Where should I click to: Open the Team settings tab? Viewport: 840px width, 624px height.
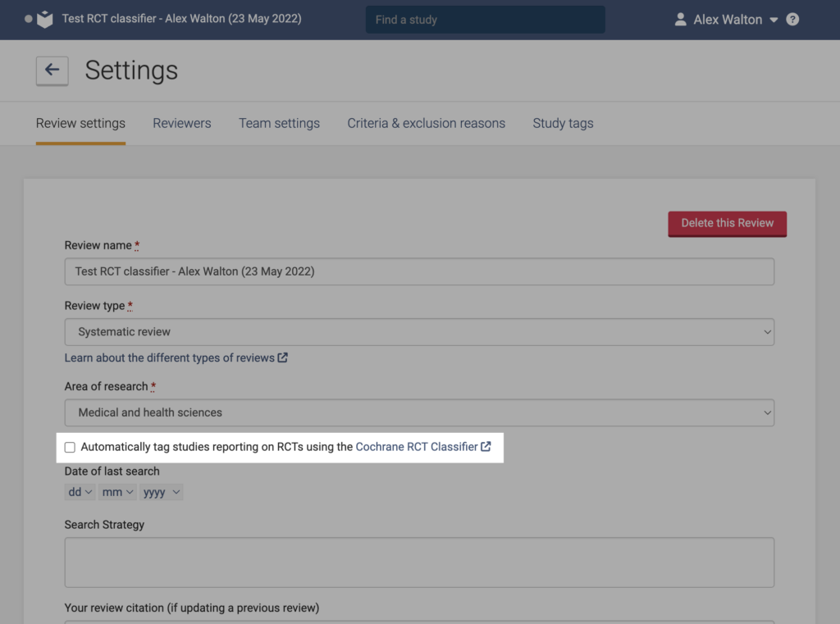(279, 123)
